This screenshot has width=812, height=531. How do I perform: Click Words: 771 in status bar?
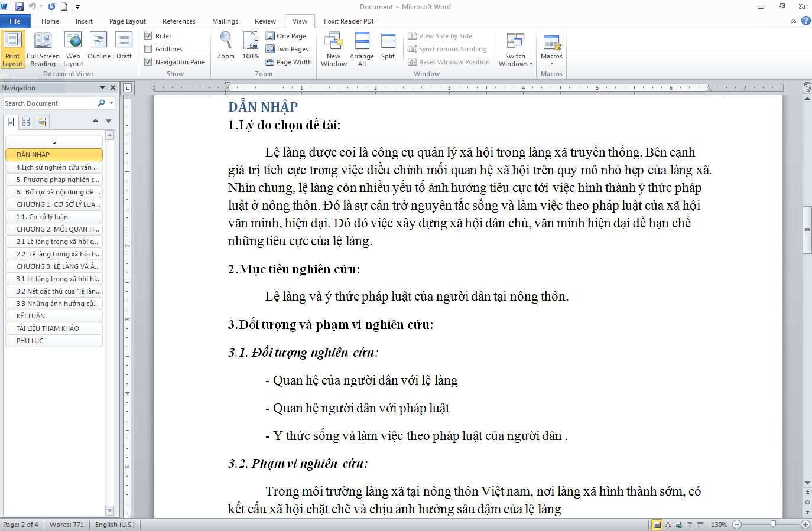pos(67,525)
